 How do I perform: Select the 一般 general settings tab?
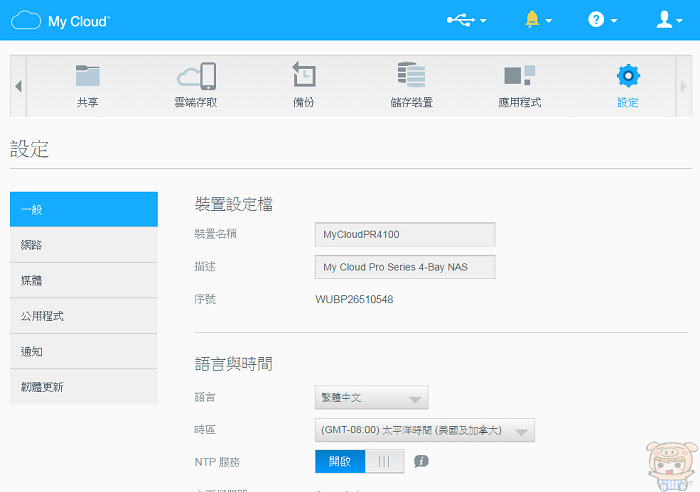pyautogui.click(x=84, y=209)
